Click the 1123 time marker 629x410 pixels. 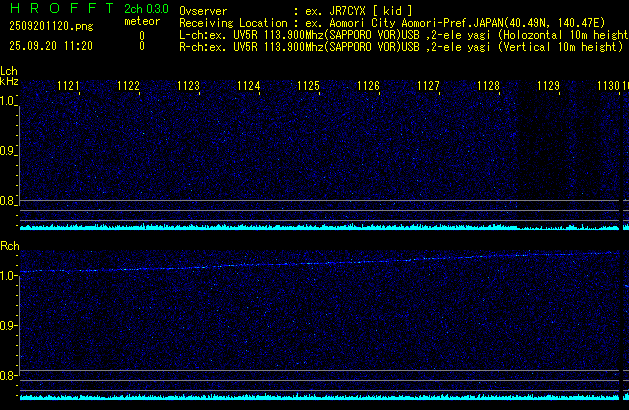click(x=188, y=87)
